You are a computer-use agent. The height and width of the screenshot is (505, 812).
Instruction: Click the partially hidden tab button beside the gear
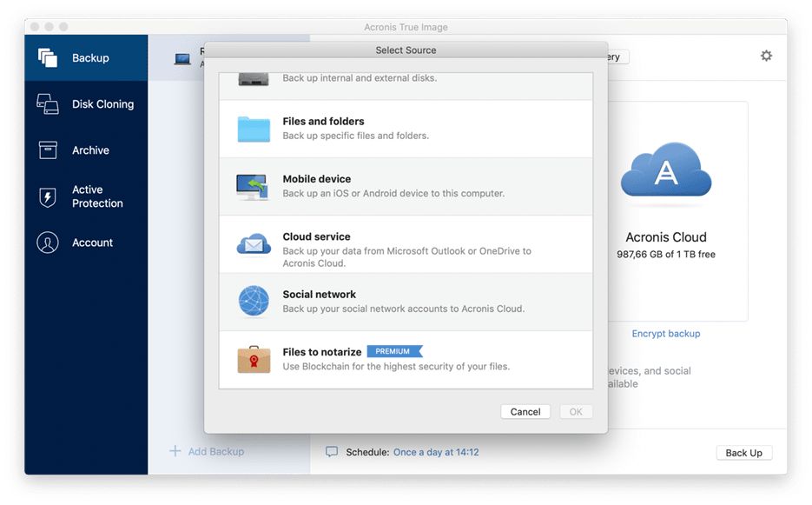[618, 57]
